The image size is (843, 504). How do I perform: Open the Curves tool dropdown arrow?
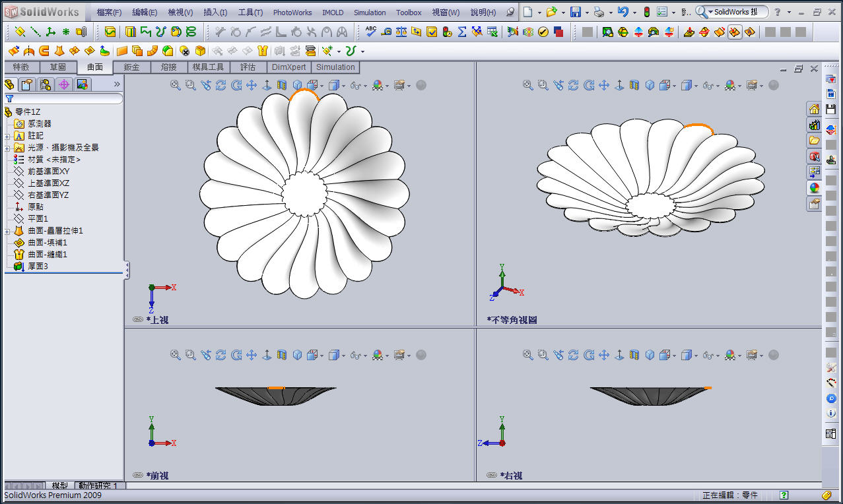[362, 51]
